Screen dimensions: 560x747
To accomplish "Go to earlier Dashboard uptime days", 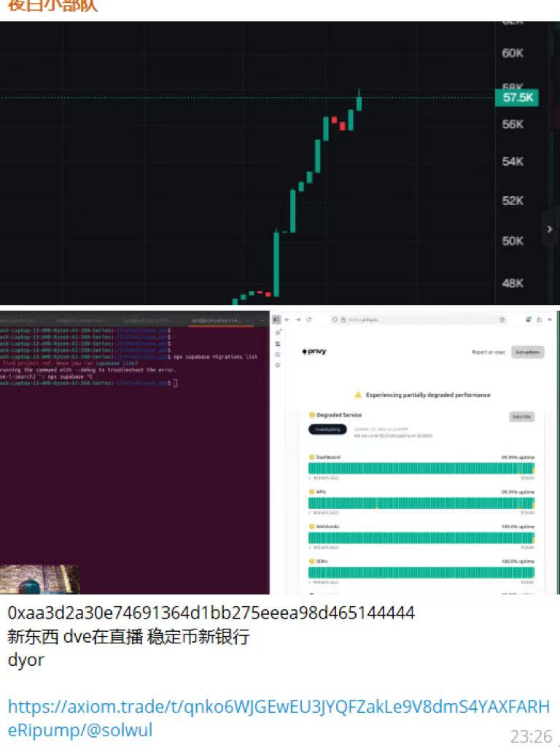I will (x=311, y=478).
